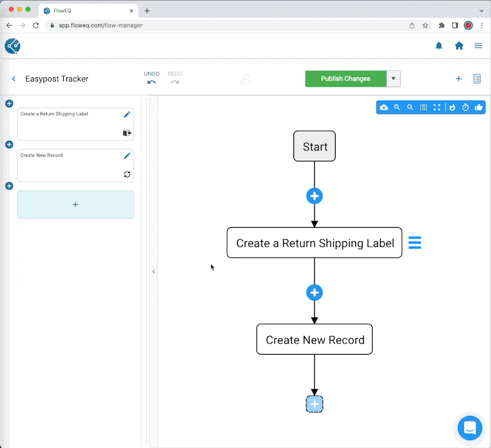Screen dimensions: 491x448
Task: Click the plus icon beside the notes icon
Action: point(458,79)
